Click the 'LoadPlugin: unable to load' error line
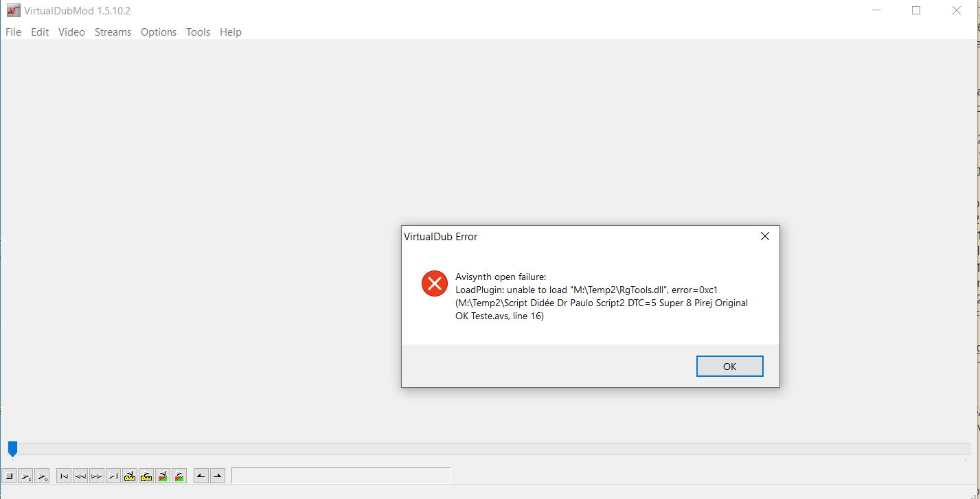Image resolution: width=980 pixels, height=499 pixels. click(x=586, y=290)
